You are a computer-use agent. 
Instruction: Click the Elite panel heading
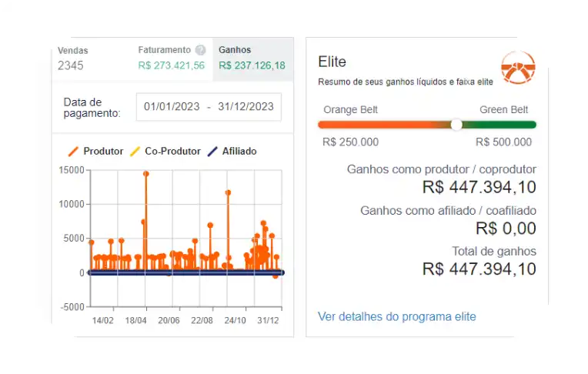332,62
